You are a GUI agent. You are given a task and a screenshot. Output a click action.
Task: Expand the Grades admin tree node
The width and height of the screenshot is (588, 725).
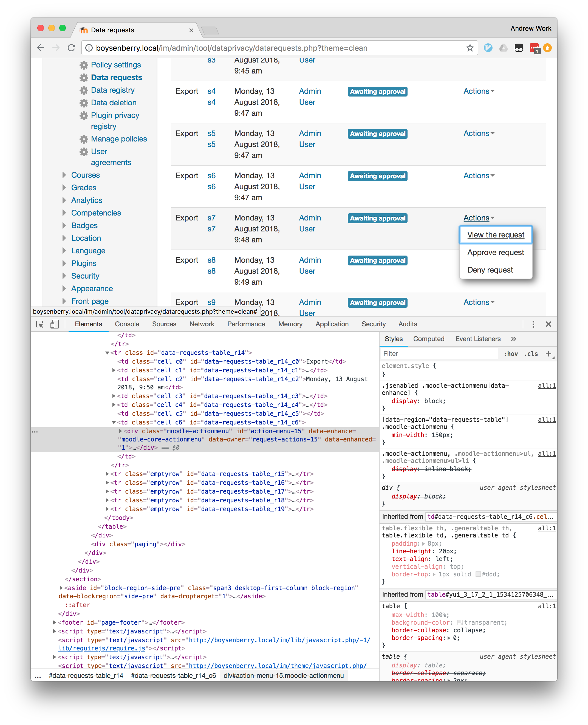pyautogui.click(x=64, y=188)
